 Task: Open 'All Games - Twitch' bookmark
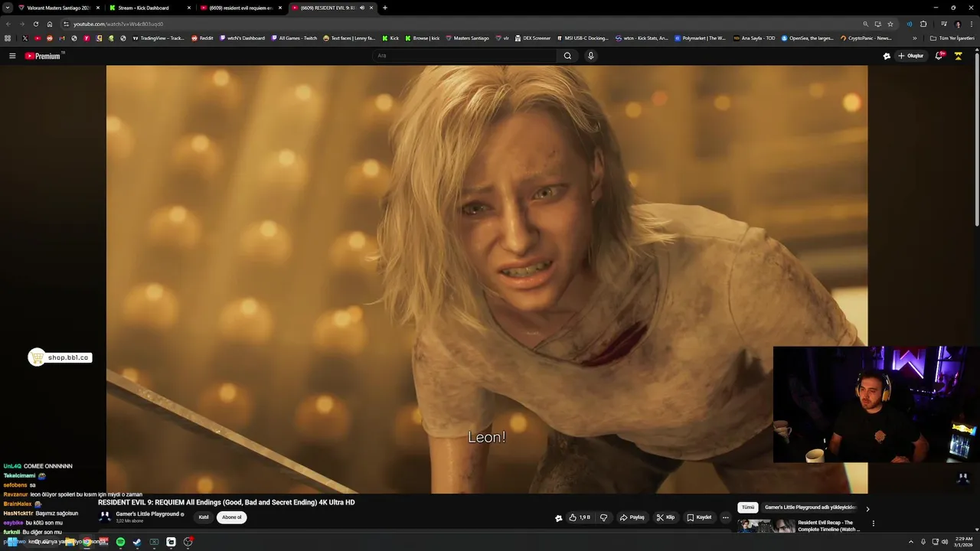(x=294, y=37)
